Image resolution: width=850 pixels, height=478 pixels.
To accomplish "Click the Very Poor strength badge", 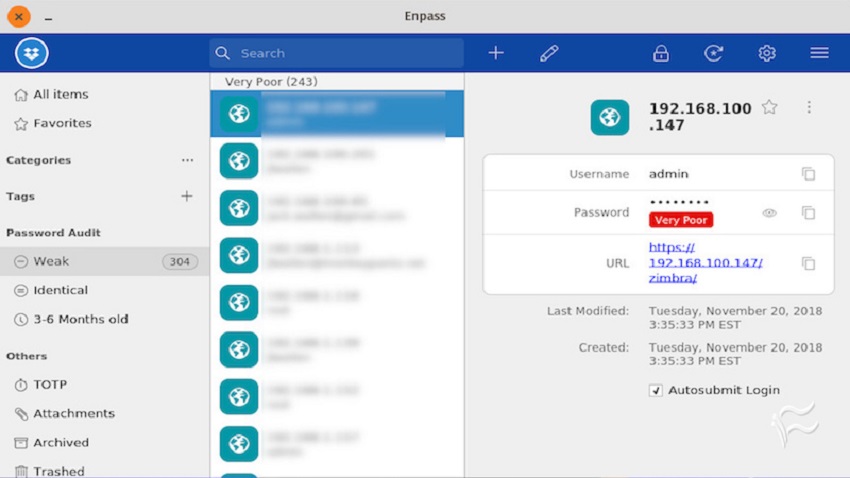I will pos(681,220).
